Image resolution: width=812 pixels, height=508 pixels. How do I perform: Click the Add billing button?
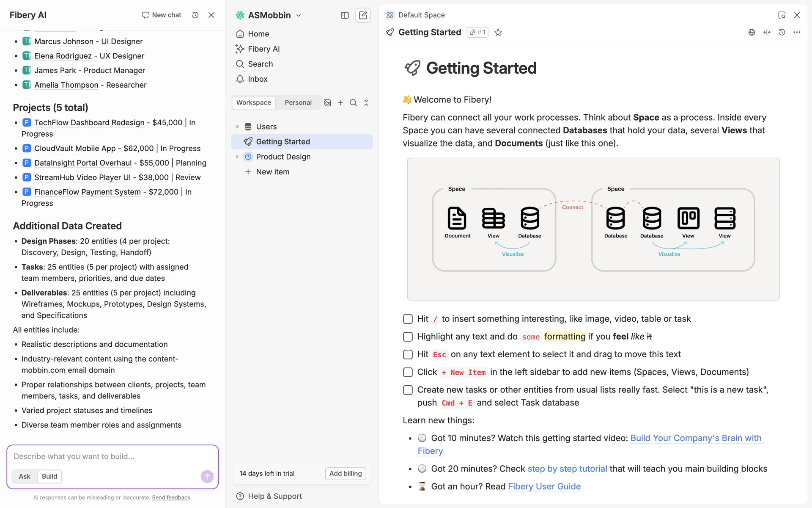346,473
